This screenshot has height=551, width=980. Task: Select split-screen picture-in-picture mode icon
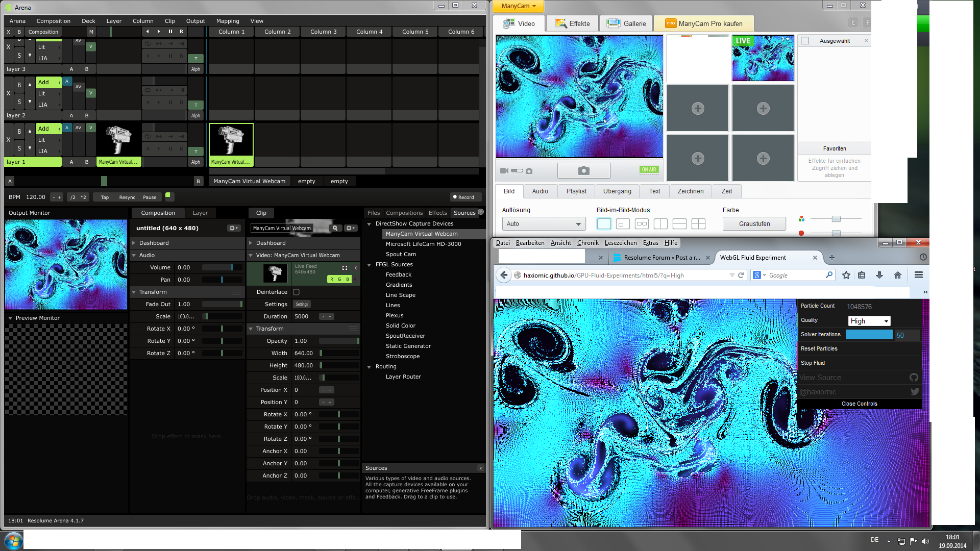(660, 224)
